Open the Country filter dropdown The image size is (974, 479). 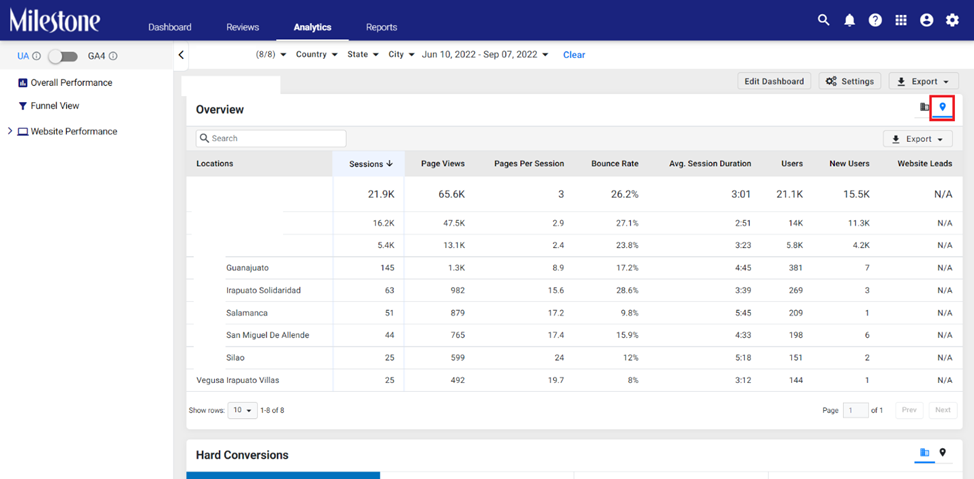click(316, 55)
